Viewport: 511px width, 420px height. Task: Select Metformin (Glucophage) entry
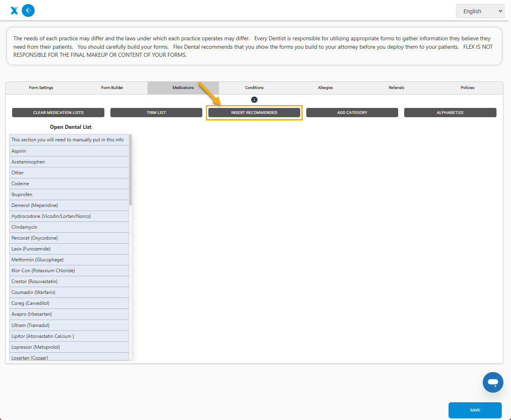coord(69,260)
